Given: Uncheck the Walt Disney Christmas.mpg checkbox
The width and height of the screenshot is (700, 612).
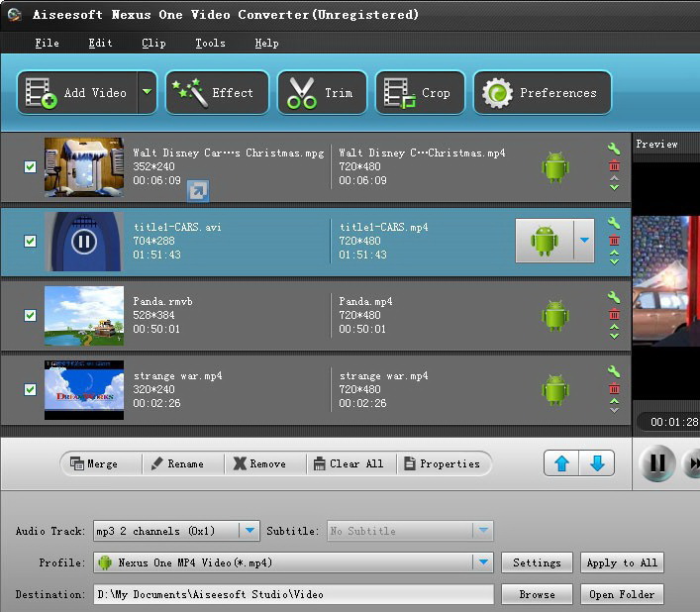Looking at the screenshot, I should pos(30,167).
